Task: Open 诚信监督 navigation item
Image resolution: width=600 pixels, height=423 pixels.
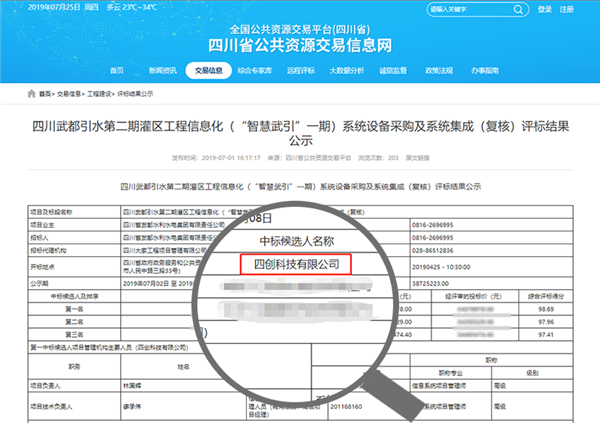Action: 393,70
